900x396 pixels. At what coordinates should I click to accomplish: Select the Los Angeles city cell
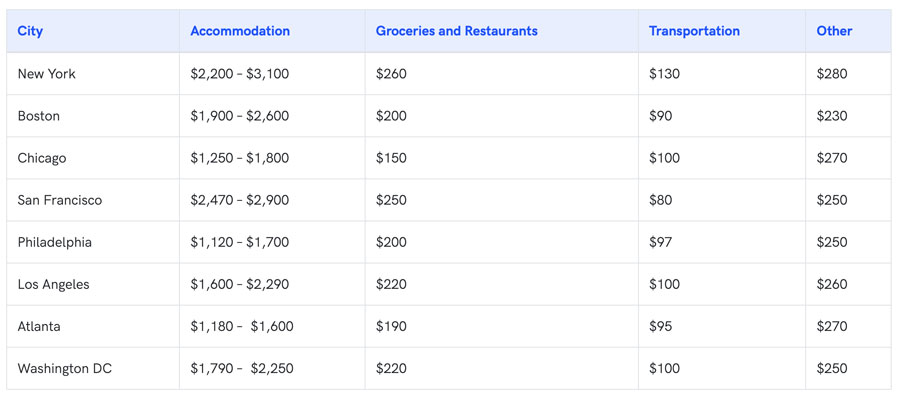tap(53, 284)
